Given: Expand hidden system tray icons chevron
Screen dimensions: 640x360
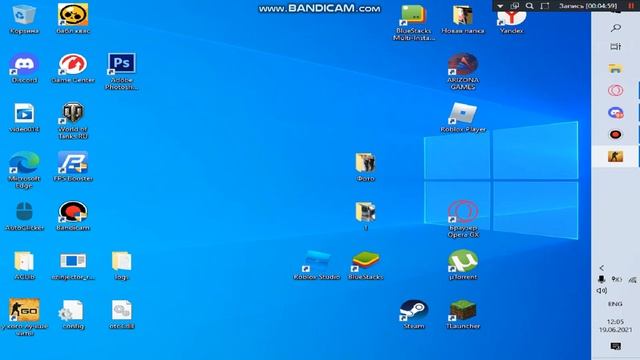Looking at the screenshot, I should tap(602, 268).
